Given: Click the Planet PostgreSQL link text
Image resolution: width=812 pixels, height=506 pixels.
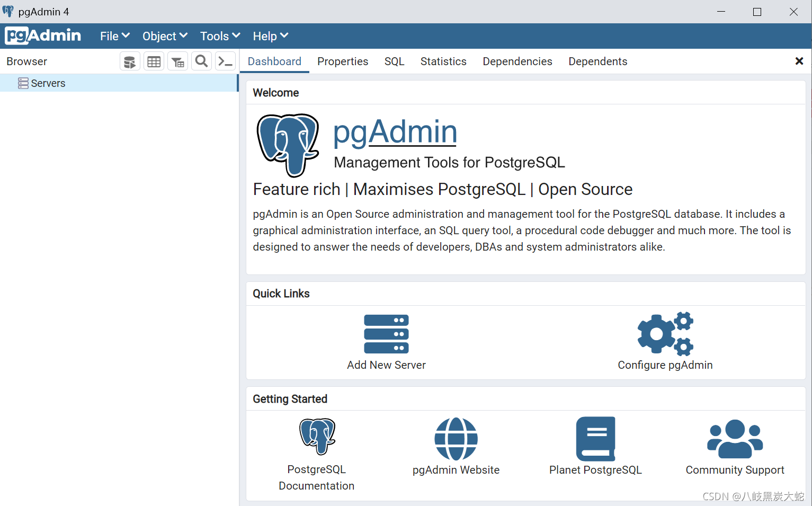Looking at the screenshot, I should pos(595,470).
